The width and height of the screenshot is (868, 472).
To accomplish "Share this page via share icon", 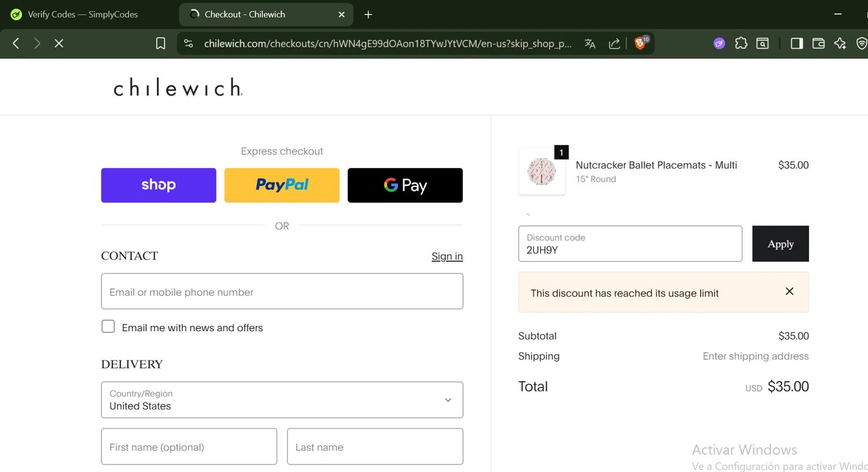I will coord(615,43).
